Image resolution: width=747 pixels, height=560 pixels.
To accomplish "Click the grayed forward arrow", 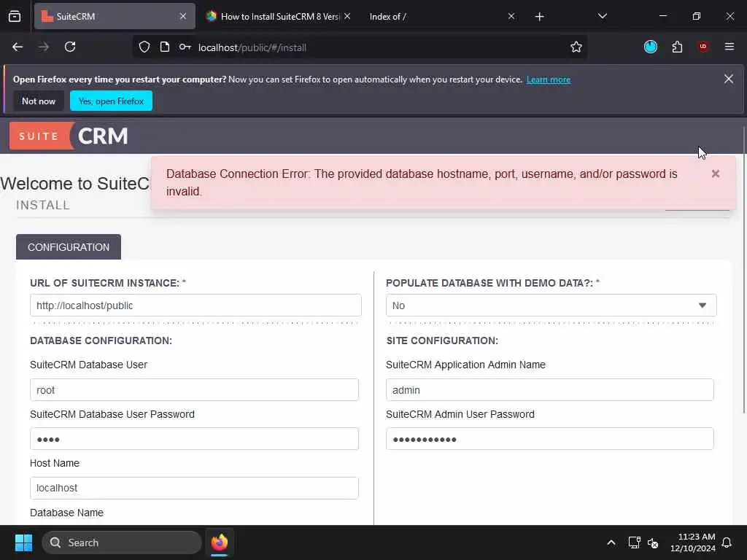I will click(43, 47).
